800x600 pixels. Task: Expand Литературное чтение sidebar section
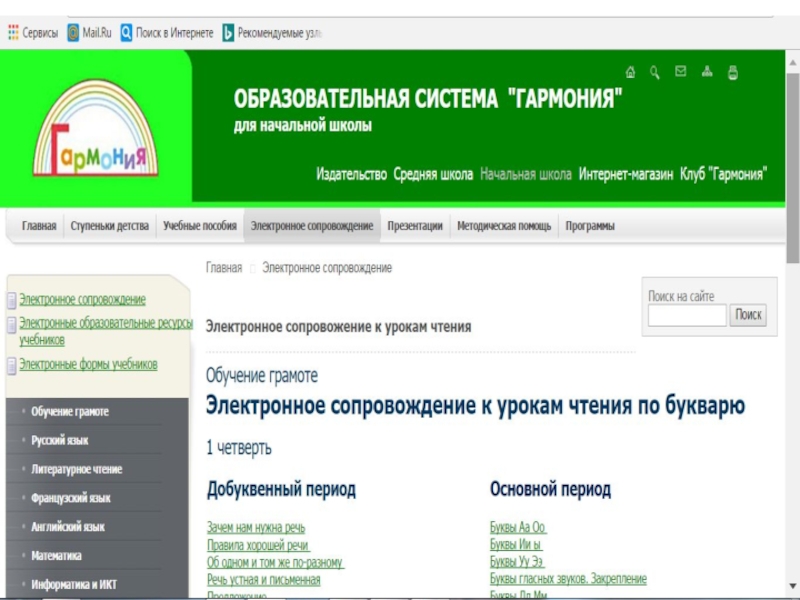click(76, 469)
